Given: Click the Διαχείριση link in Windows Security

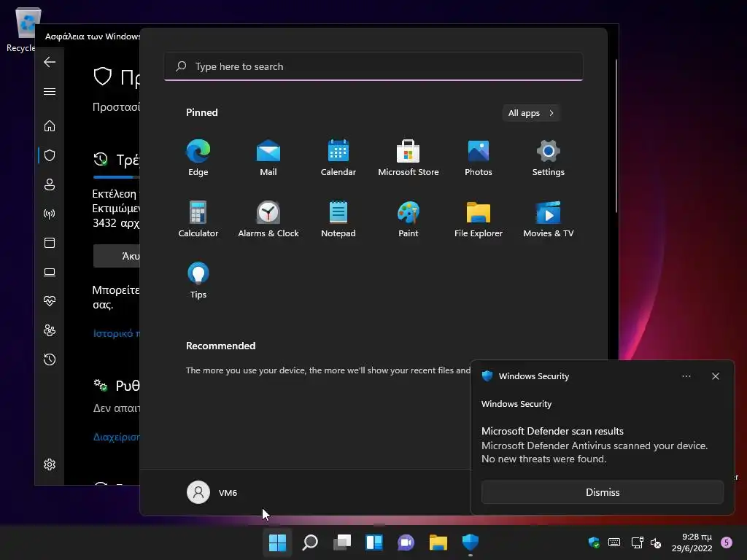Looking at the screenshot, I should point(117,437).
